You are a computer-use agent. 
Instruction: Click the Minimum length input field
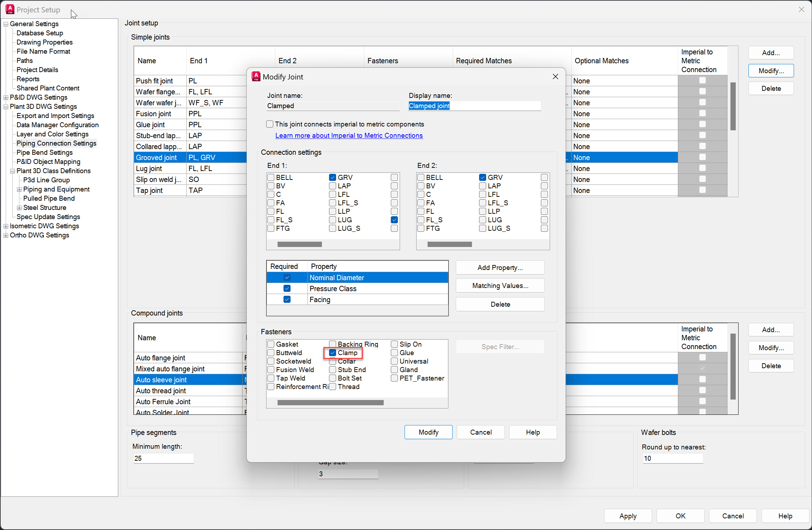(x=163, y=458)
